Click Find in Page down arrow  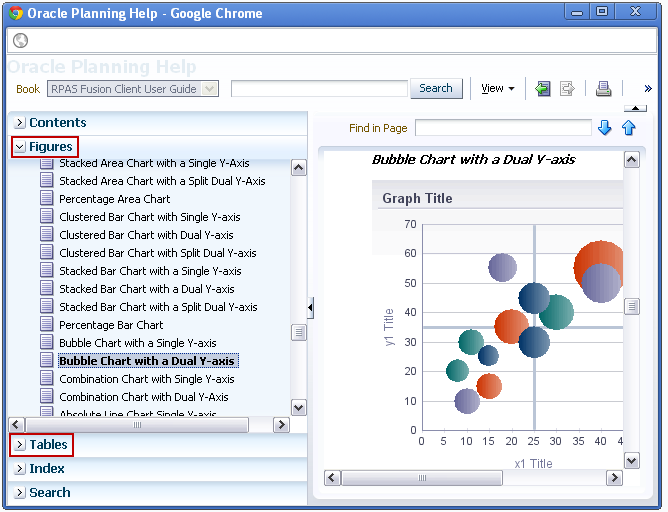tap(605, 128)
